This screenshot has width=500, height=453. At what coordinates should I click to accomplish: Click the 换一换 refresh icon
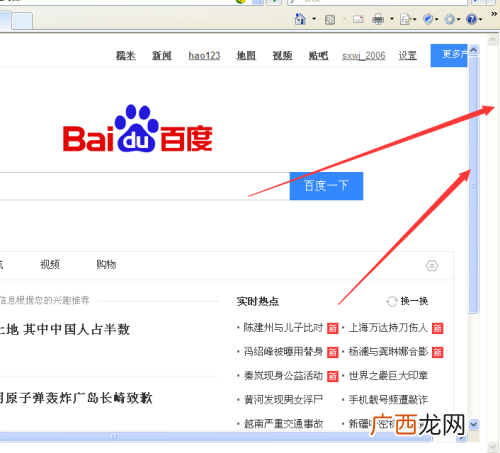(392, 301)
